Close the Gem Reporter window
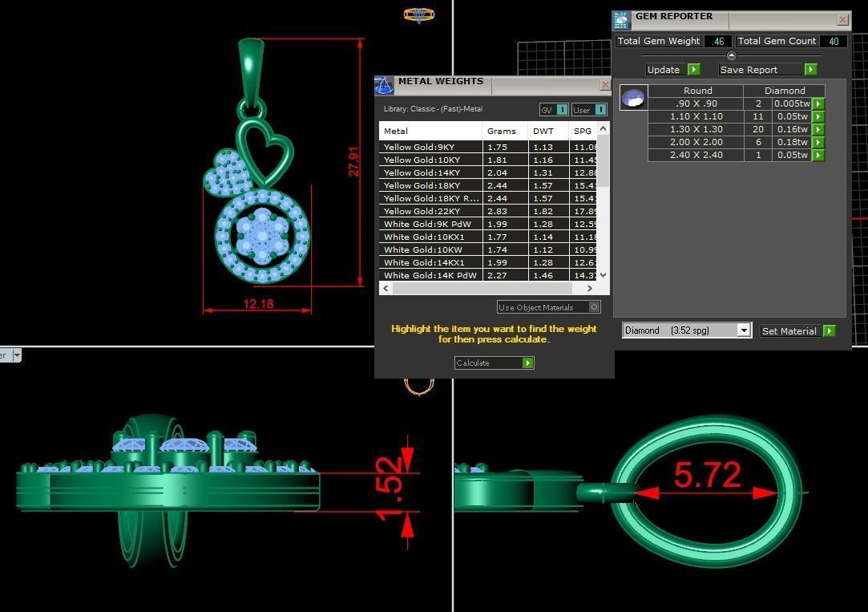This screenshot has height=612, width=868. pyautogui.click(x=842, y=20)
